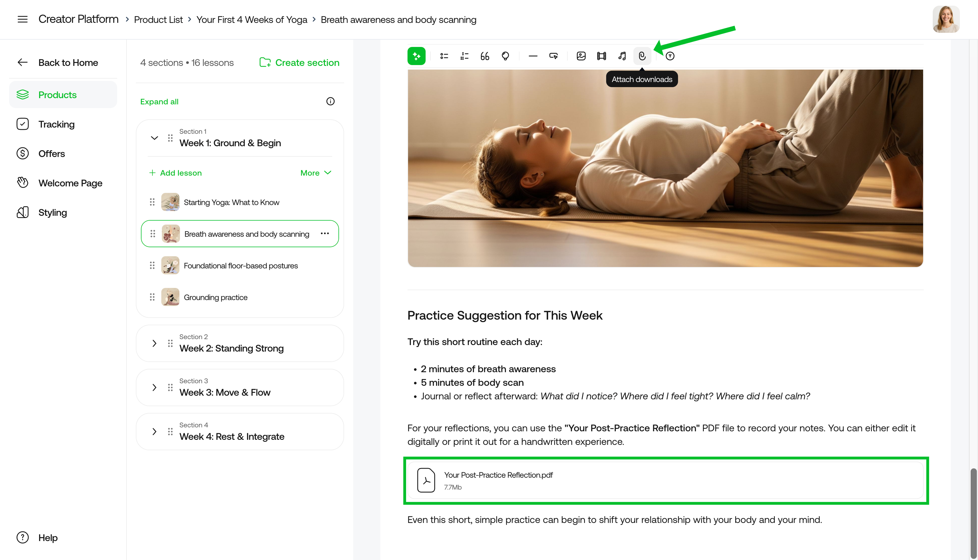The height and width of the screenshot is (560, 978).
Task: Open options for Breath awareness lesson
Action: click(x=325, y=233)
